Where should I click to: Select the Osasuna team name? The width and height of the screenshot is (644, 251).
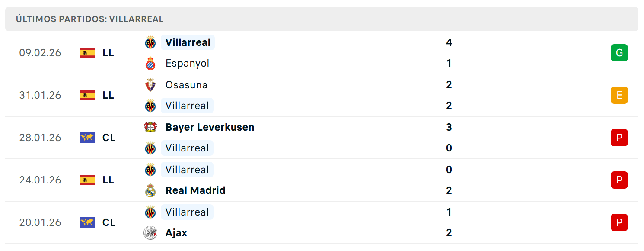[x=187, y=85]
